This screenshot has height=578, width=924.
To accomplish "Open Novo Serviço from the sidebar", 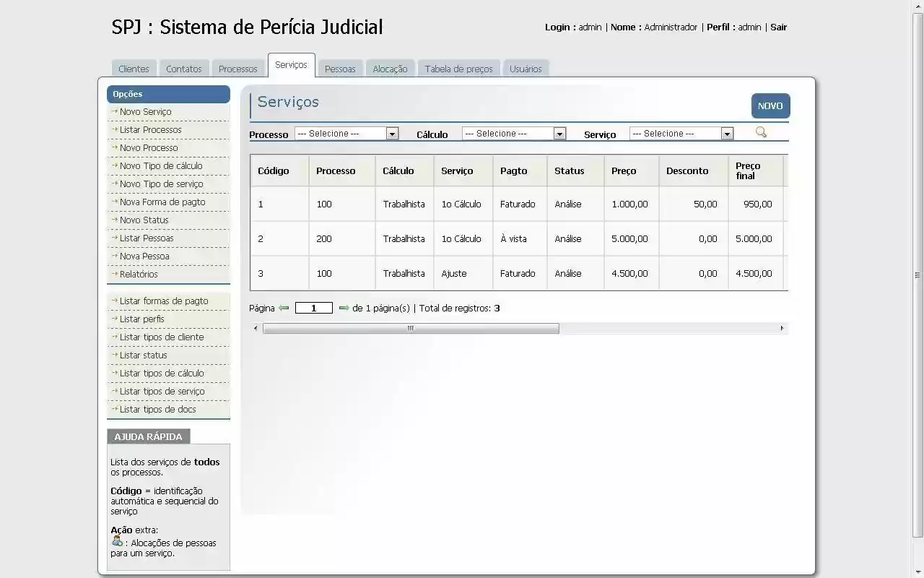I will (144, 111).
